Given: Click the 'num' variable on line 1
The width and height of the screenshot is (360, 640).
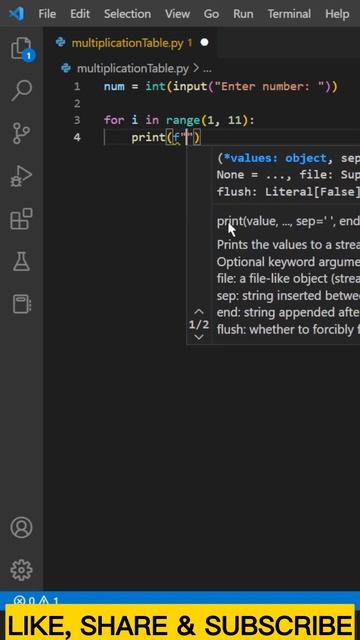Looking at the screenshot, I should pos(114,87).
